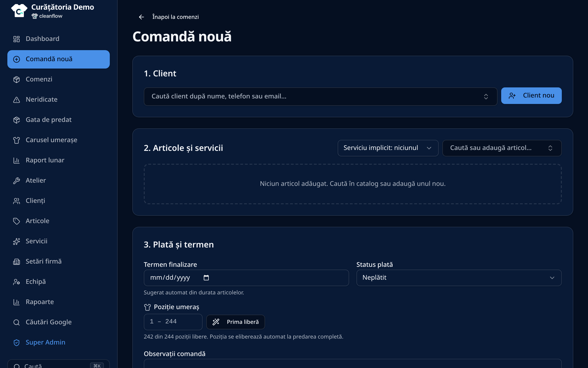Screen dimensions: 588x368
Task: Click the Echipă user-gear icon
Action: click(x=16, y=282)
